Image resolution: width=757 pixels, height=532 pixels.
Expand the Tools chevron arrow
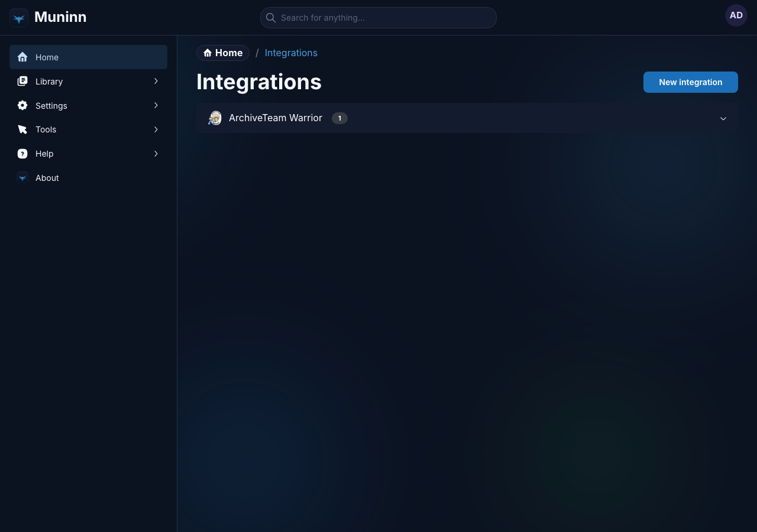coord(156,129)
